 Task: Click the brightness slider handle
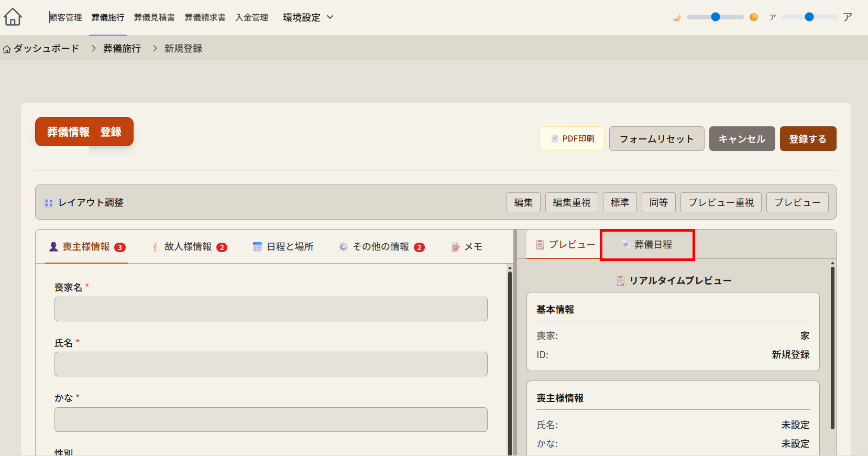716,17
